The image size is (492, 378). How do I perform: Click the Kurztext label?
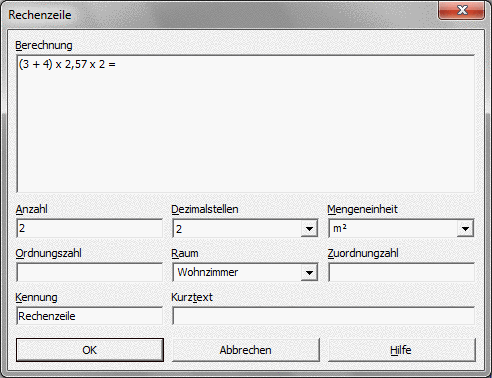(192, 297)
